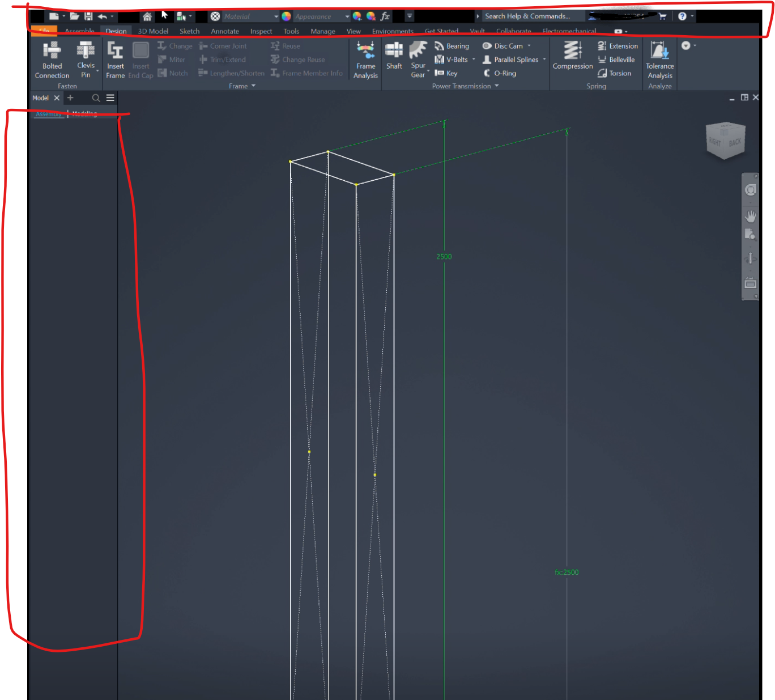Open the Tolerance Analysis tool
775x700 pixels.
coord(659,60)
